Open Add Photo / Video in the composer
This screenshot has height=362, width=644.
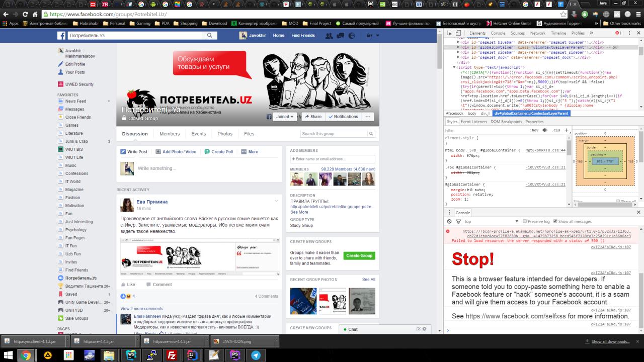tap(176, 151)
